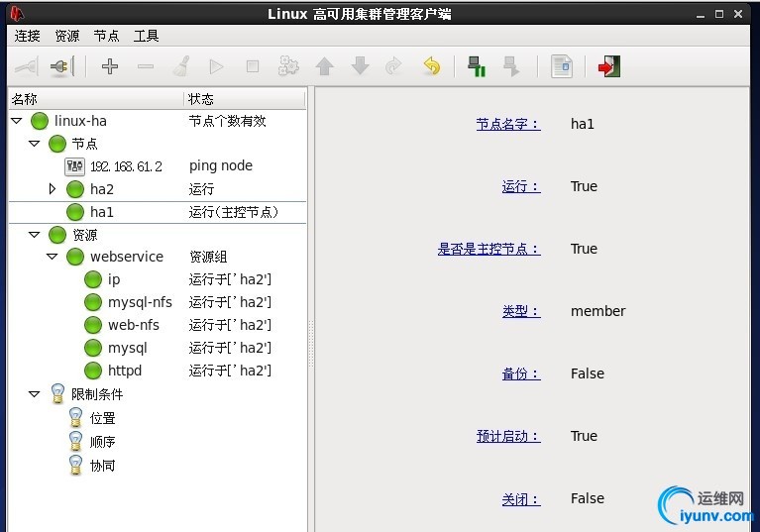Select the web-nfs resource row
Viewport: 760px width, 532px height.
click(x=158, y=325)
